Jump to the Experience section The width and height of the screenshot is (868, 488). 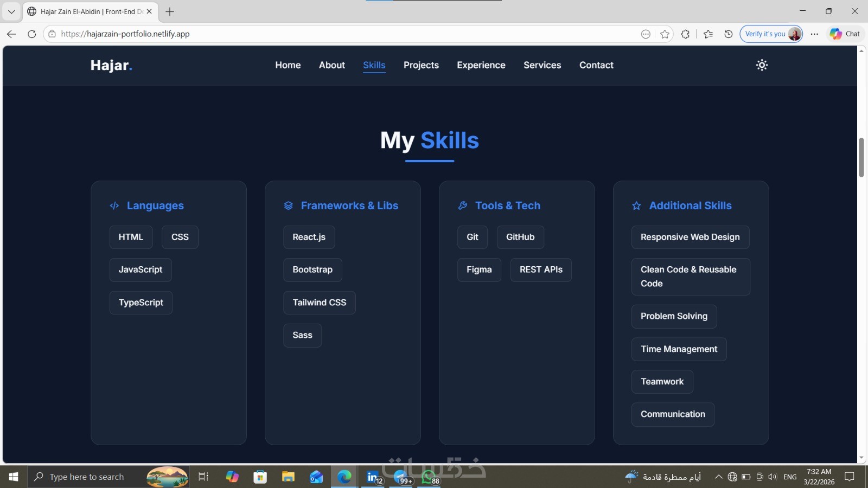481,65
